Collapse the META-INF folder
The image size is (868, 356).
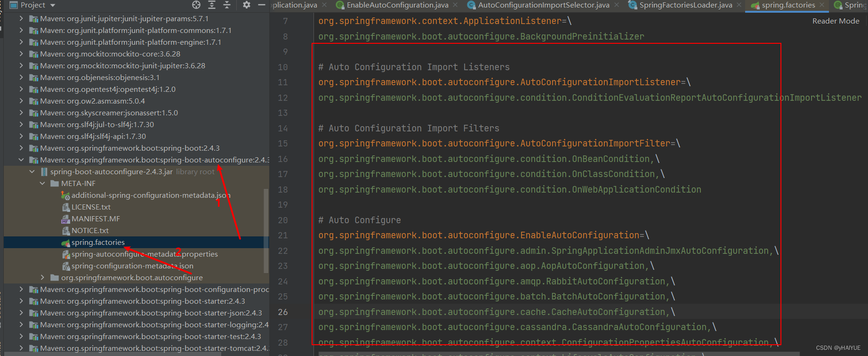click(43, 183)
